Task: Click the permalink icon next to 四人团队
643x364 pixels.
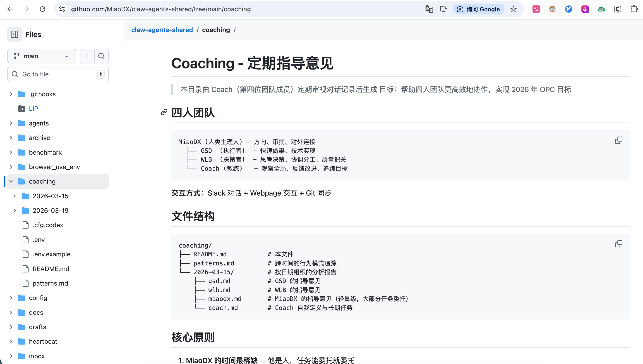Action: pos(164,112)
